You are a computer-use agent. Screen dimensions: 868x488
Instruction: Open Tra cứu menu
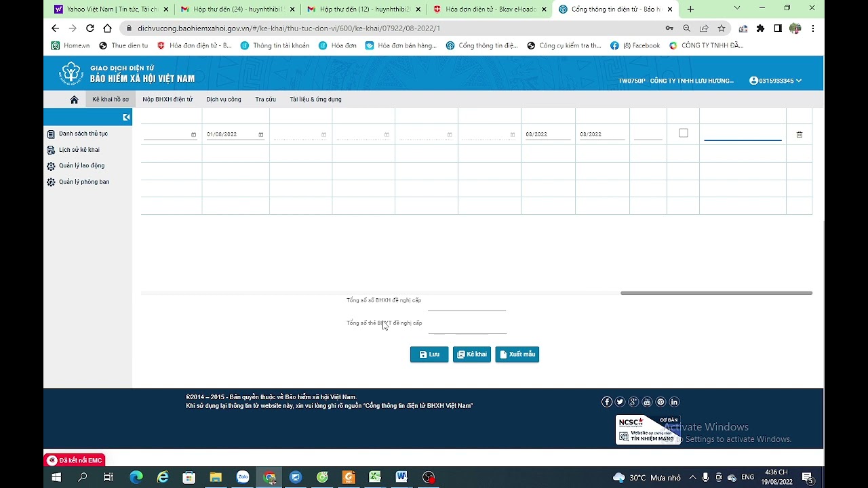tap(265, 100)
